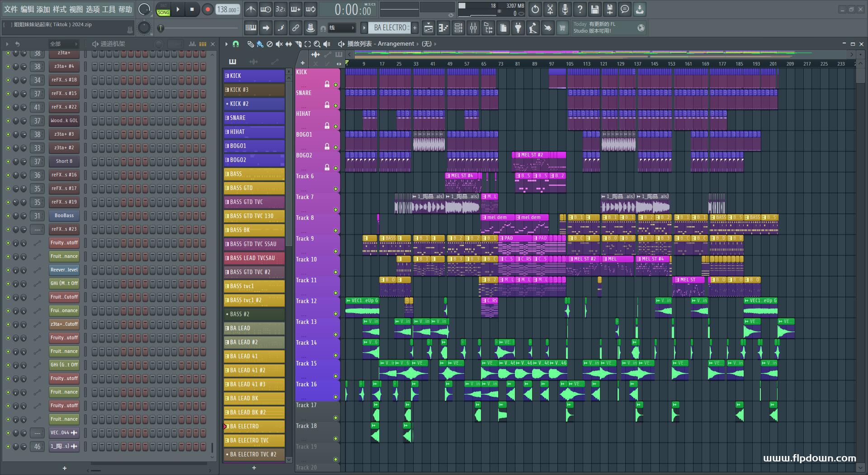868x475 pixels.
Task: Open the mixer view icon
Action: tap(473, 28)
